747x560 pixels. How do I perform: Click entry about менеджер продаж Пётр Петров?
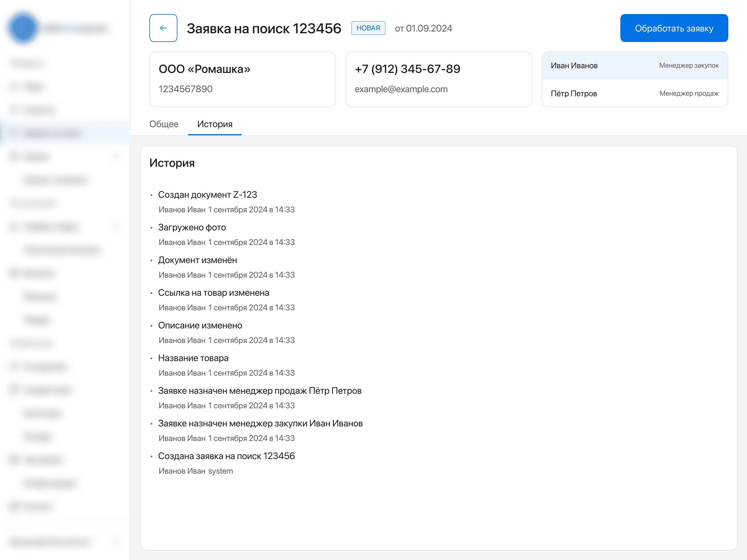[x=259, y=391]
